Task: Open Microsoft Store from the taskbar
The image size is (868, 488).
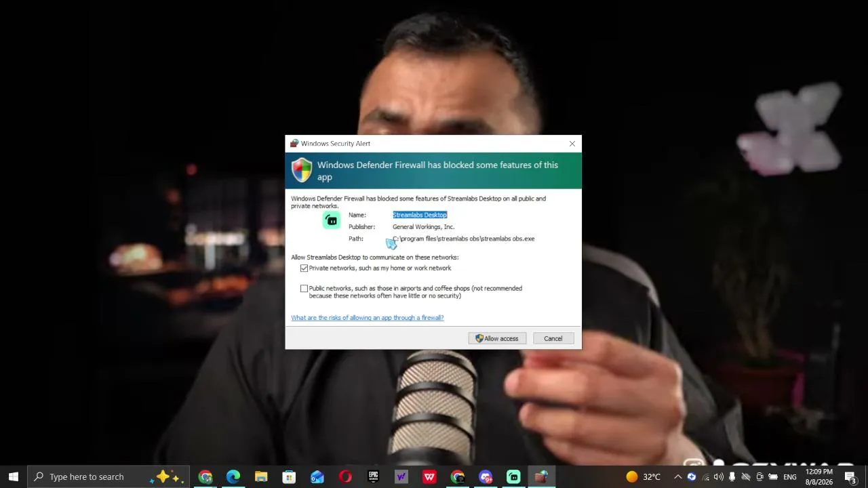Action: click(289, 476)
